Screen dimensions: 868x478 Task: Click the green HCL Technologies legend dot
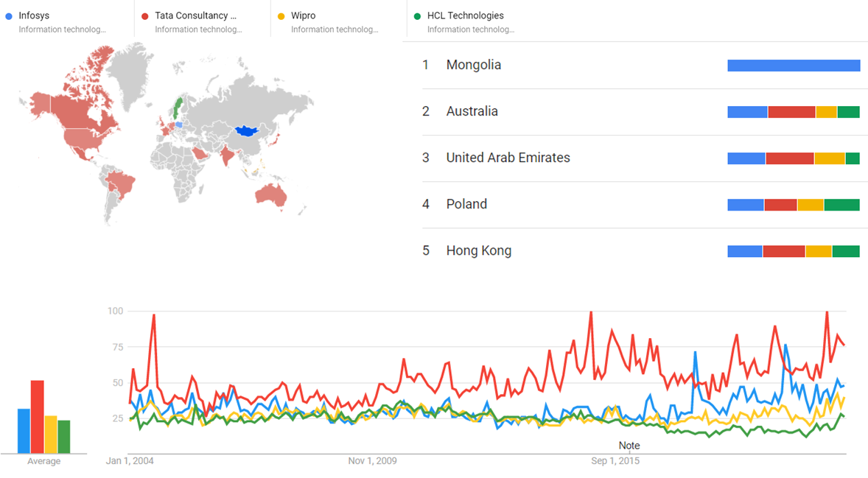(x=417, y=16)
